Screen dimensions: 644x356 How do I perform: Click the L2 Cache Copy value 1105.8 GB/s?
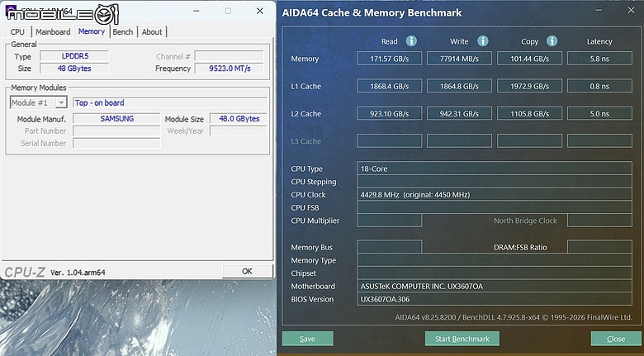(529, 113)
